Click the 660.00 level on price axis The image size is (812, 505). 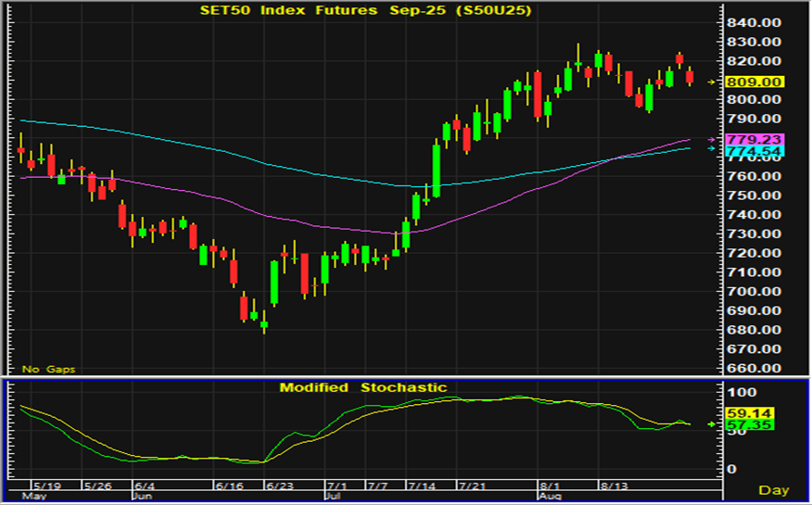pyautogui.click(x=755, y=368)
